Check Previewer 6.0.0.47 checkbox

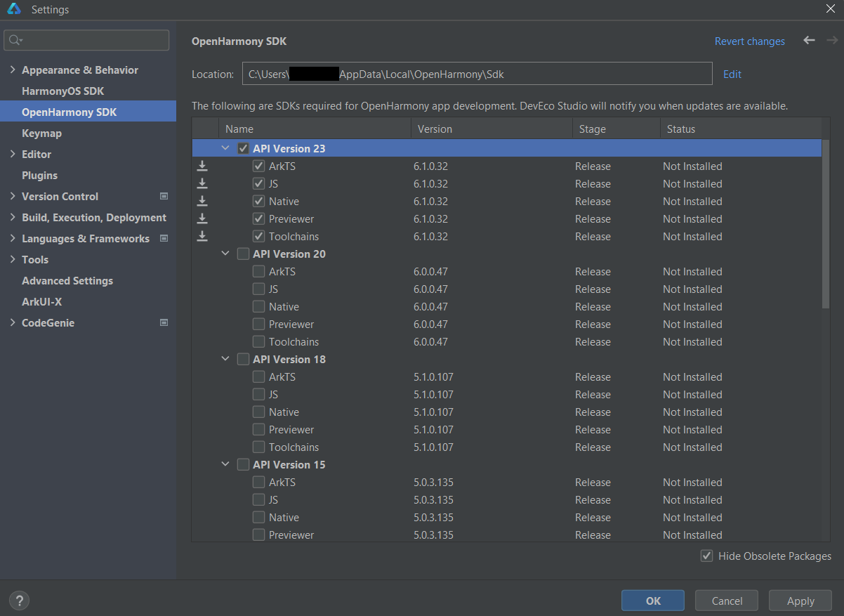click(259, 325)
